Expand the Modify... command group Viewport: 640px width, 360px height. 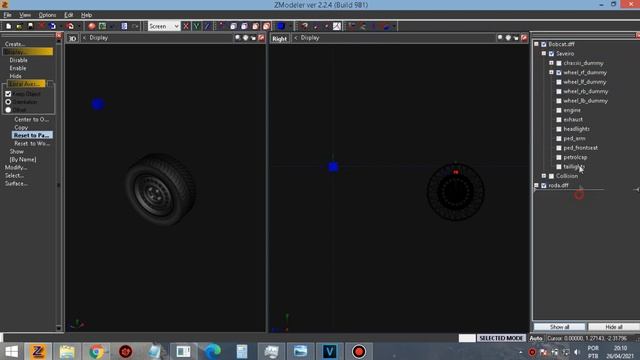[x=16, y=167]
